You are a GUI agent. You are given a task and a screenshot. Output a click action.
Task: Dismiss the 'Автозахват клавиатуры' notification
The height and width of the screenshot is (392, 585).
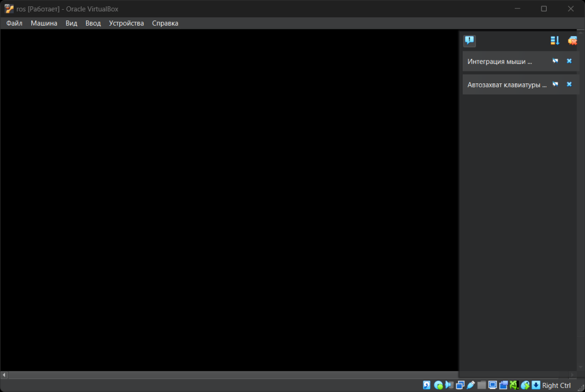tap(569, 85)
